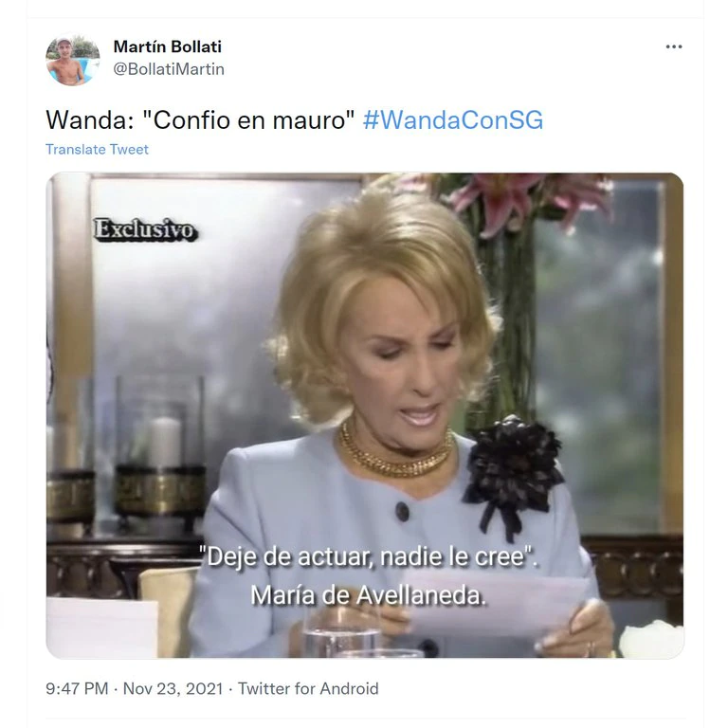This screenshot has height=728, width=728.
Task: Open the Twitter for Android source link
Action: pos(308,688)
